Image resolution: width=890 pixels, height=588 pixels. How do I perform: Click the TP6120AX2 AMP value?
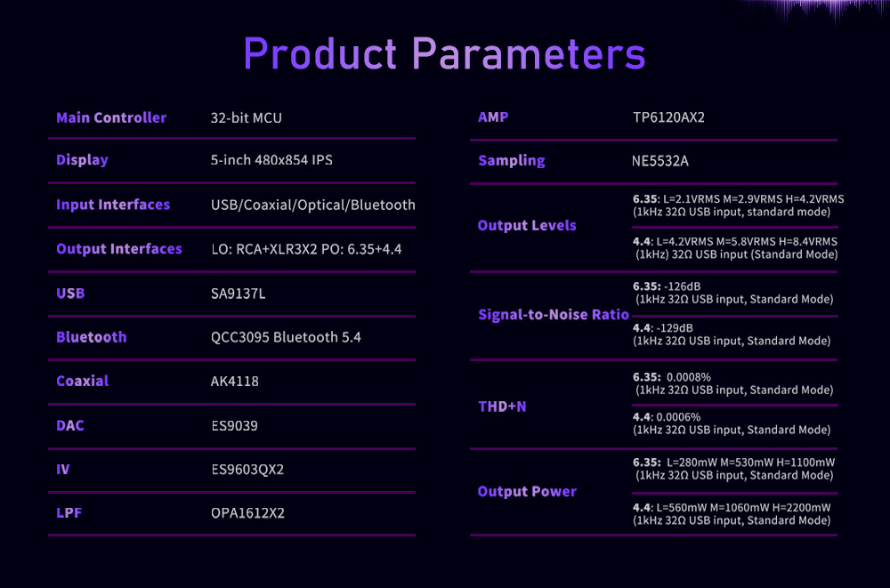668,117
